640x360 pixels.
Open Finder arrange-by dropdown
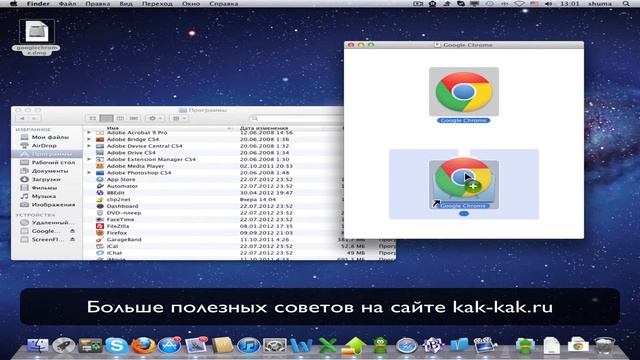pyautogui.click(x=179, y=118)
